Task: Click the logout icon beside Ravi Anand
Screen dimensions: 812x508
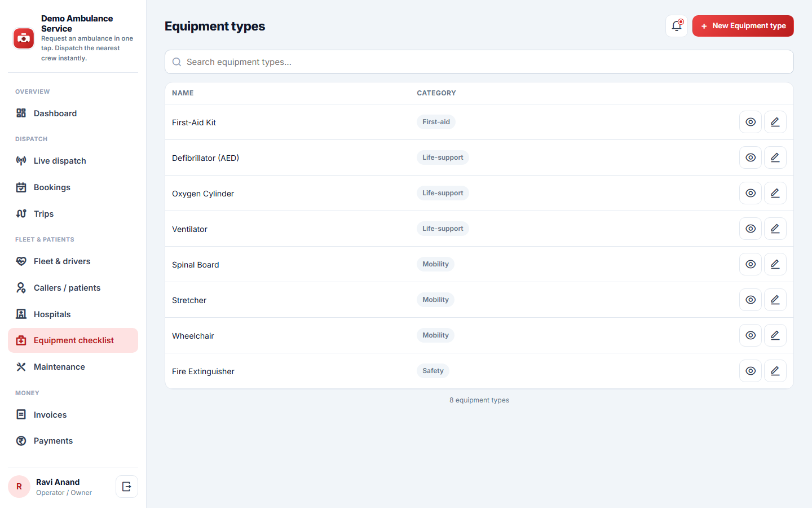Action: click(127, 487)
